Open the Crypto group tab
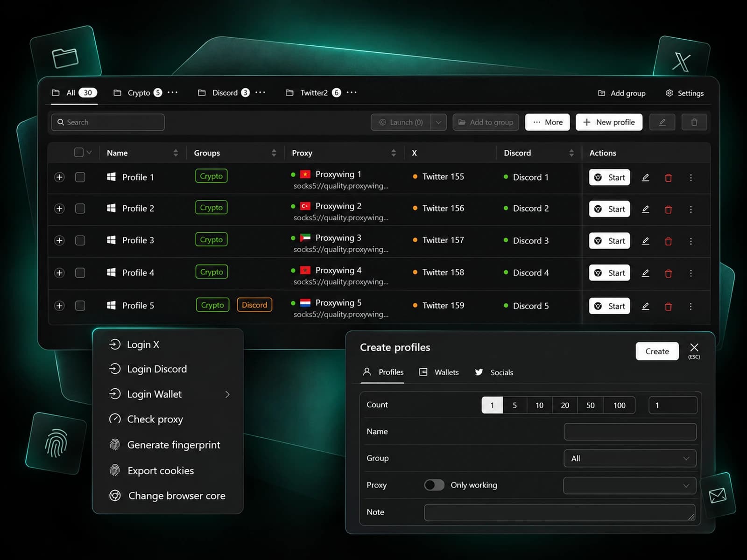This screenshot has width=747, height=560. [138, 93]
